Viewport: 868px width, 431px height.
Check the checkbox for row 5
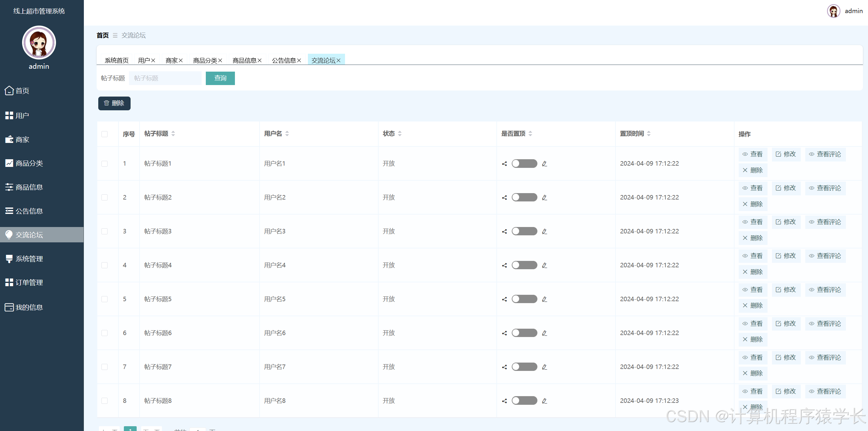tap(104, 299)
